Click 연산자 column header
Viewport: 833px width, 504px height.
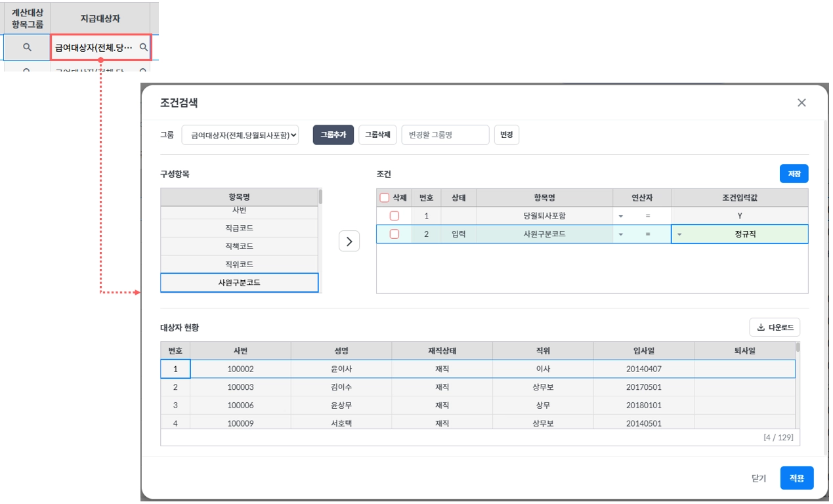[x=643, y=198]
